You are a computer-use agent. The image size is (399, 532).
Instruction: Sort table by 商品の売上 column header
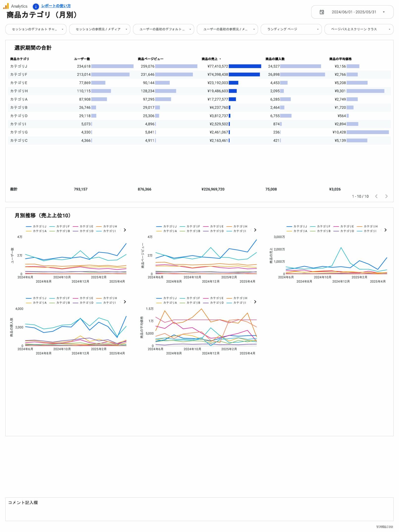click(x=209, y=59)
